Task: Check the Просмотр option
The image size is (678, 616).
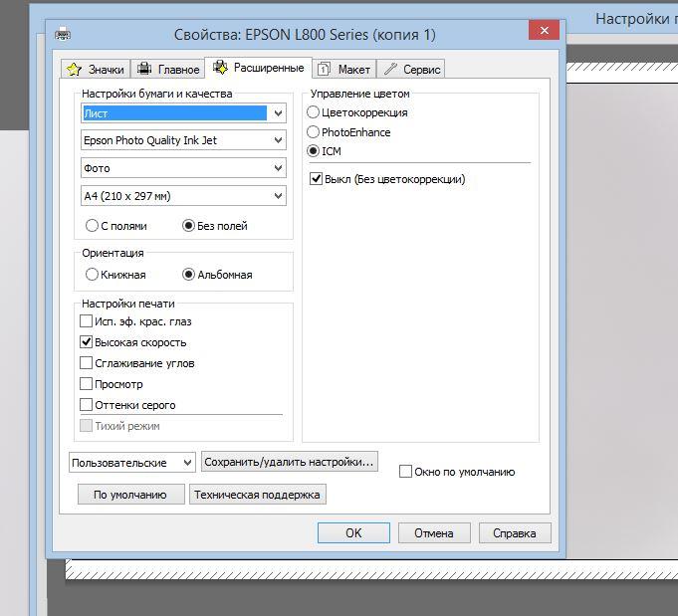Action: click(86, 383)
